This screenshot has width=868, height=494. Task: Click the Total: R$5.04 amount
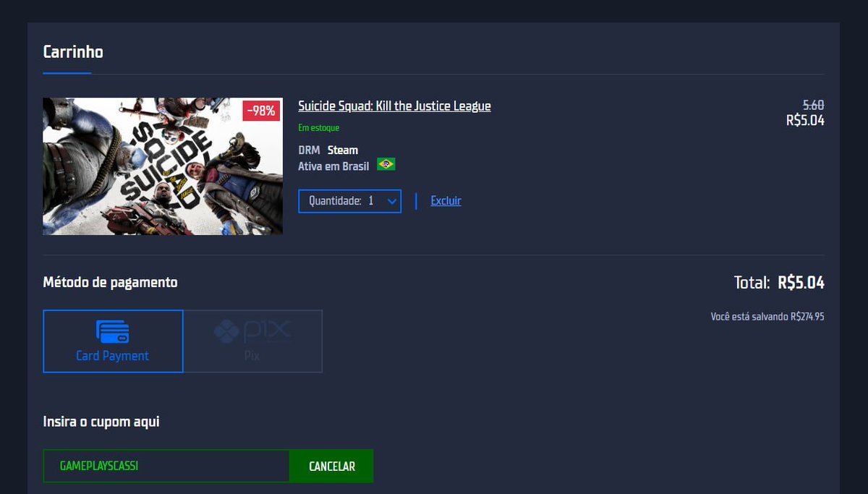click(x=779, y=283)
